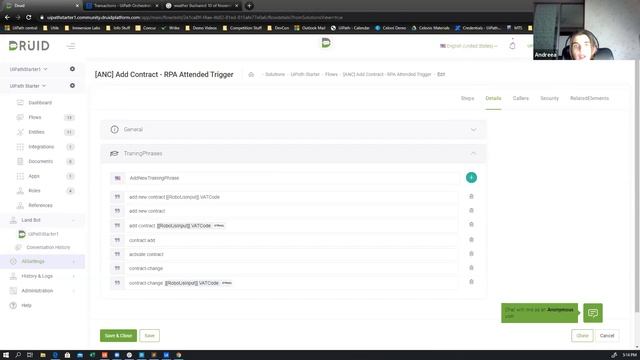Image resolution: width=640 pixels, height=360 pixels.
Task: Delete 'contract change [[RoboUsInput]] VATCode' phrase
Action: 471,282
